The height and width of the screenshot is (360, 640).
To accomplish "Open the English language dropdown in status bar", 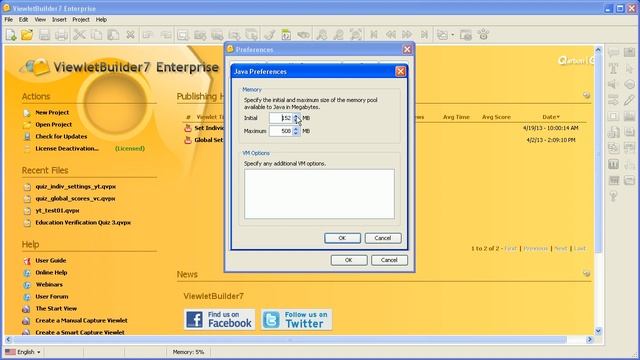I will 39,352.
